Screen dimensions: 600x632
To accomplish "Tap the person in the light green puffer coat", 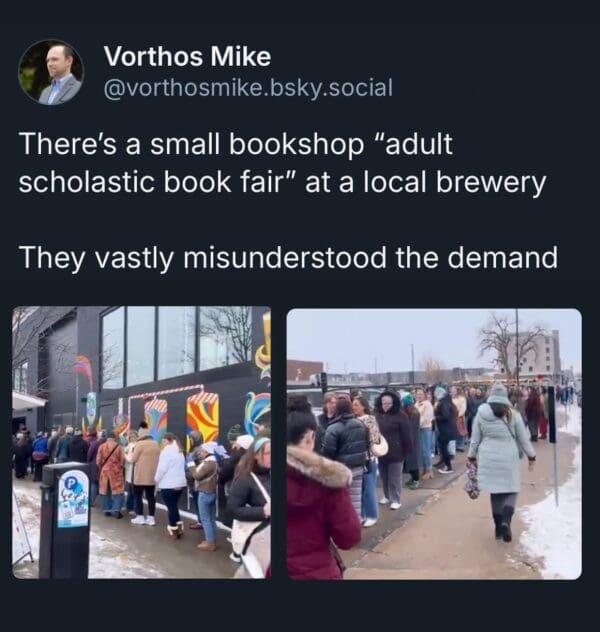I will point(500,462).
